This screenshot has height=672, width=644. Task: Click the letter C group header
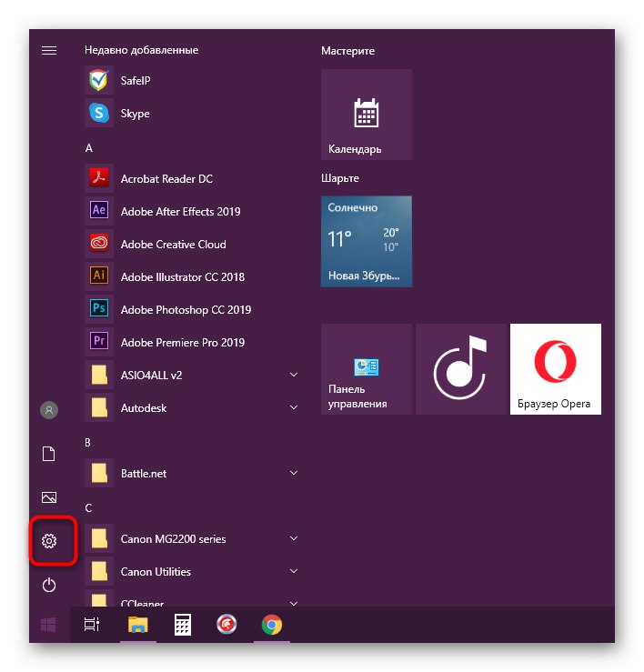(x=88, y=508)
